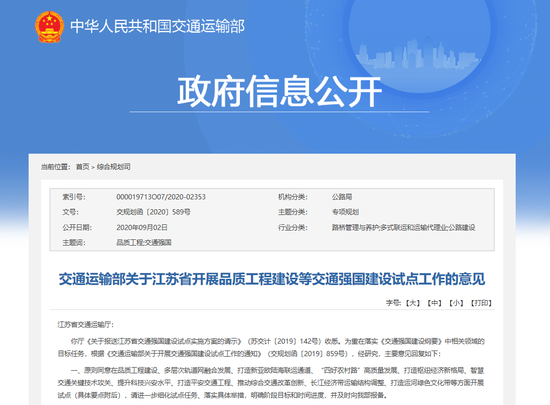Click the 政府信息公开 banner heading
Image resolution: width=550 pixels, height=405 pixels.
coord(279,91)
